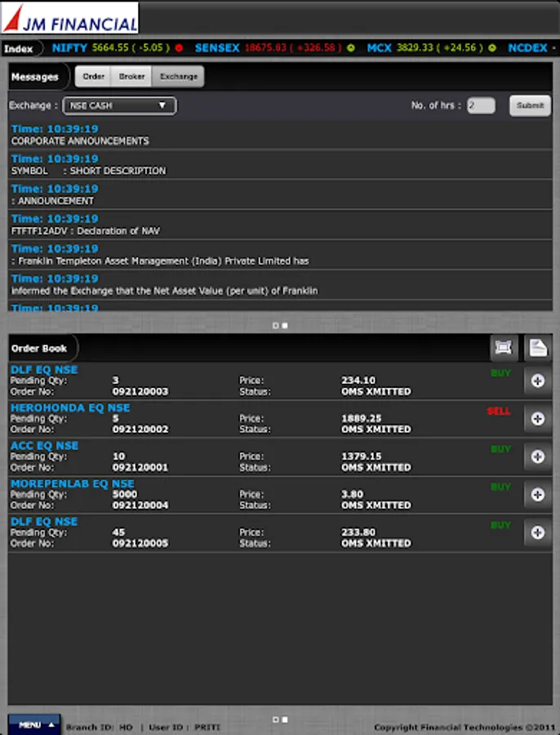560x735 pixels.
Task: Click order number 092120002
Action: pyautogui.click(x=140, y=430)
